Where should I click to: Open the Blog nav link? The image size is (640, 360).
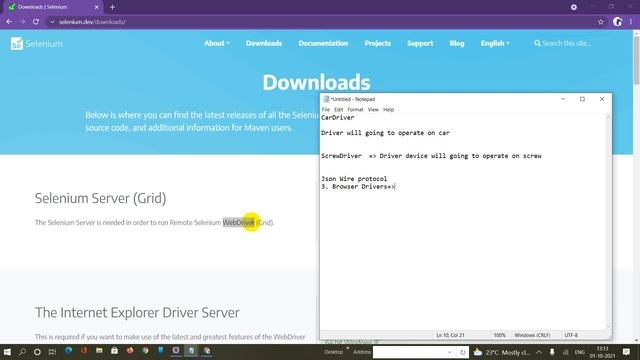457,43
